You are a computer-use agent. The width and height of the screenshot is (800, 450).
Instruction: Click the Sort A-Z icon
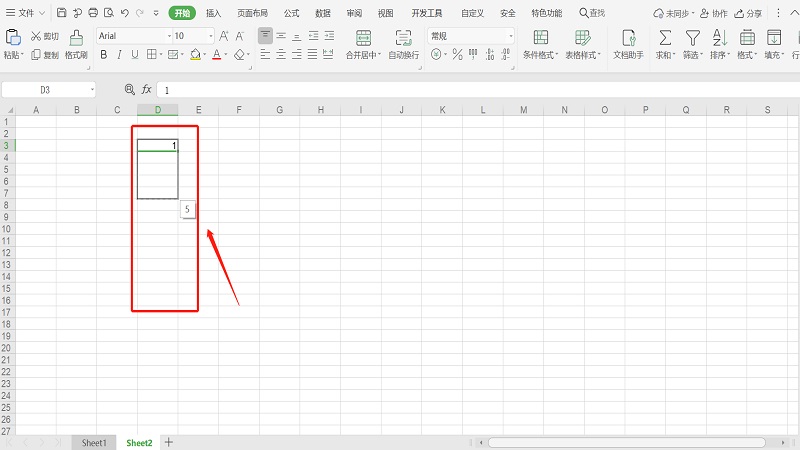pos(719,37)
